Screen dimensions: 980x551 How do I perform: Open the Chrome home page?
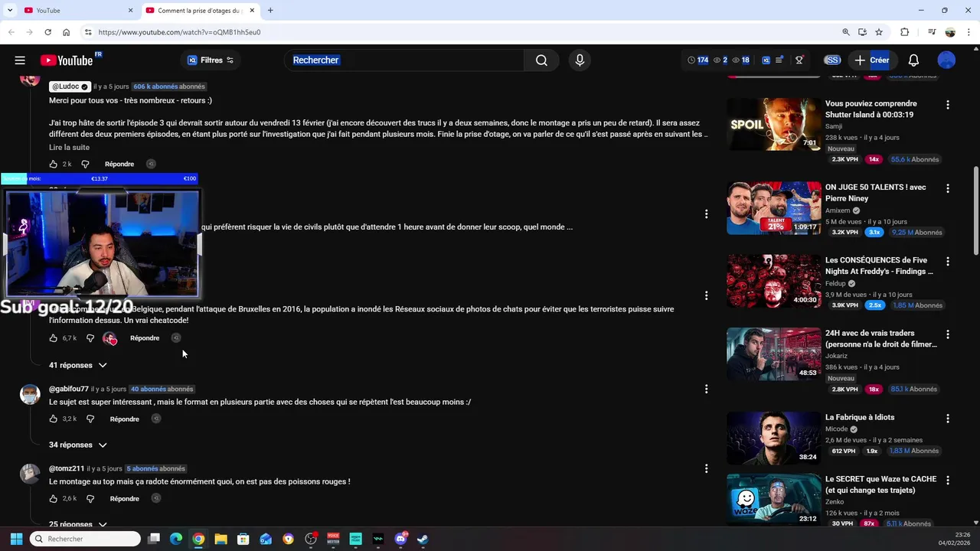coord(67,32)
